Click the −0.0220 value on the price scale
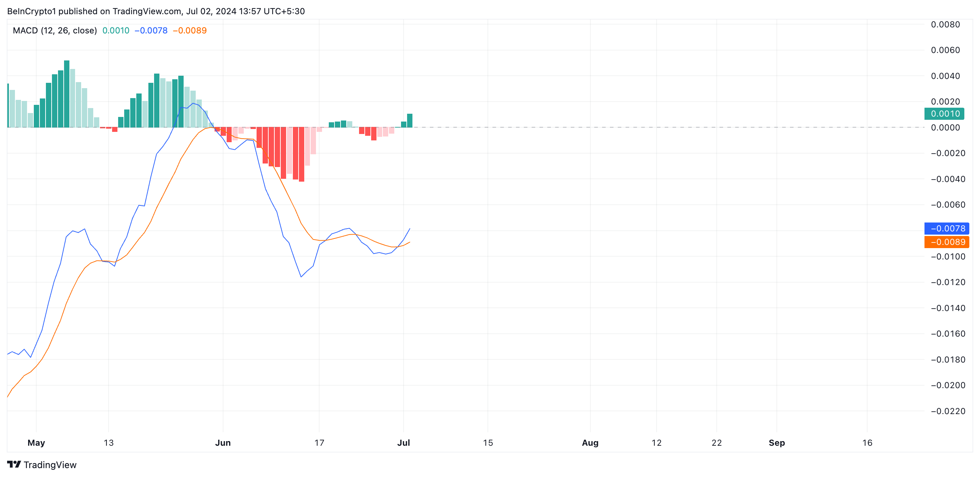The image size is (980, 477). 947,411
